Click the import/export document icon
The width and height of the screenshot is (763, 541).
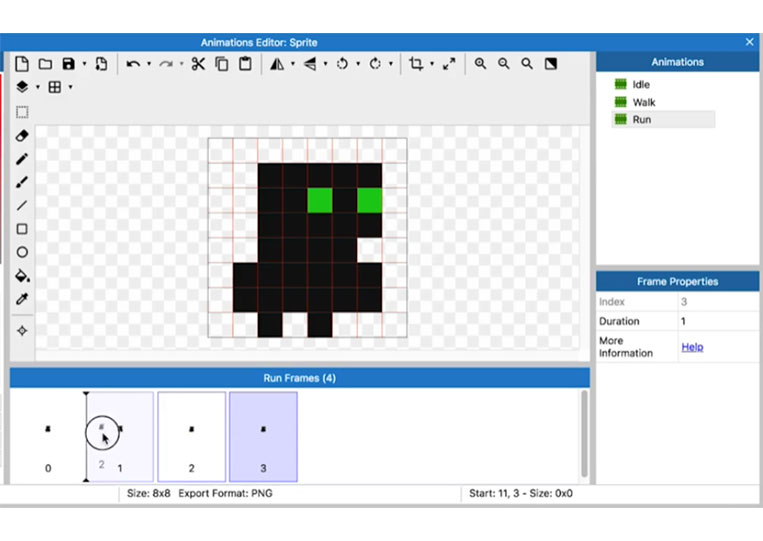click(x=101, y=64)
